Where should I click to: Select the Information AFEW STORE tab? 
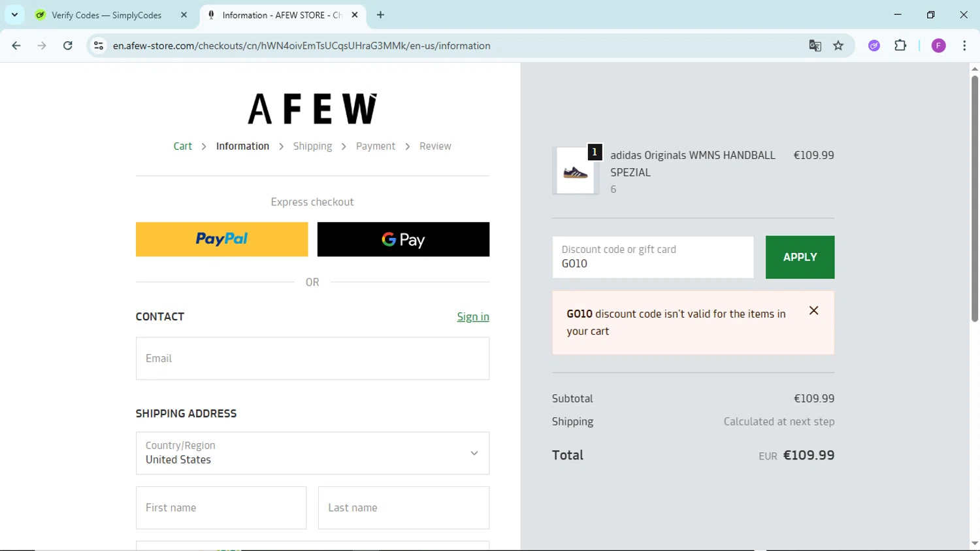(281, 15)
